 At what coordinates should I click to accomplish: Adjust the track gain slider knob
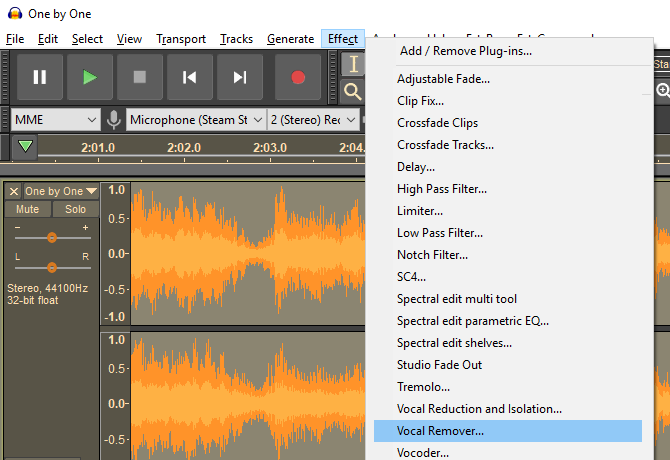click(52, 237)
